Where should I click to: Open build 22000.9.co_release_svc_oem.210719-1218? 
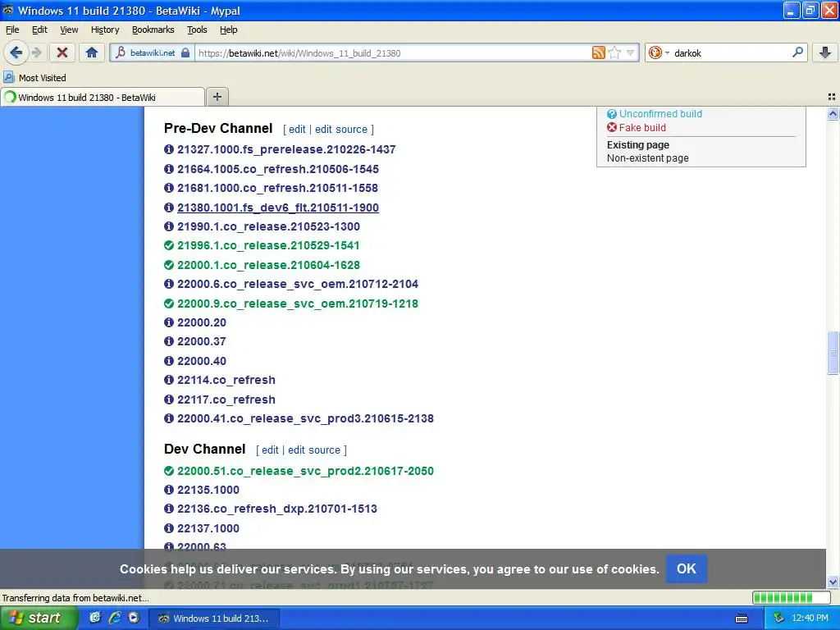[297, 304]
